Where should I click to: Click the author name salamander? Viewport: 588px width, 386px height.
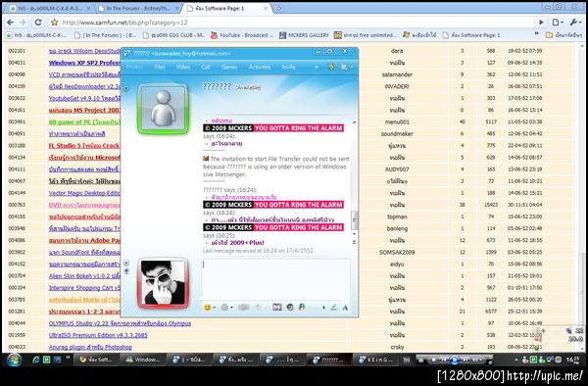(x=397, y=74)
